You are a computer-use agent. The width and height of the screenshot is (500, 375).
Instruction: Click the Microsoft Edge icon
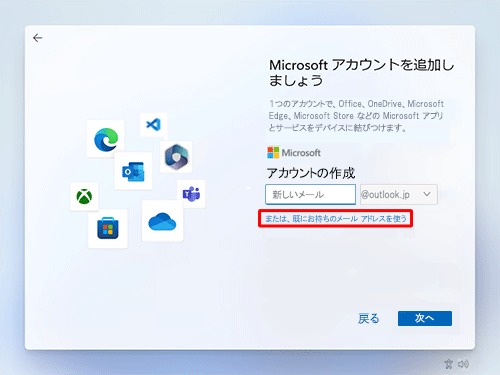(106, 139)
